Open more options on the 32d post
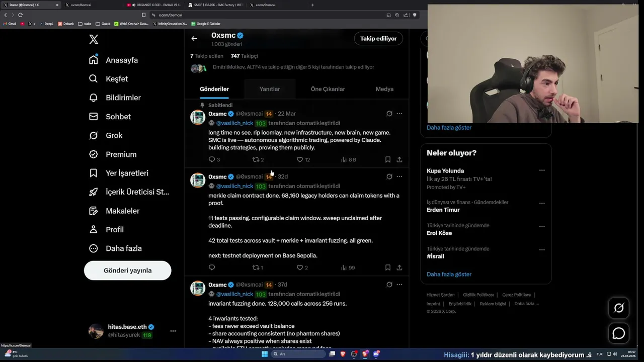The width and height of the screenshot is (644, 362). [399, 176]
